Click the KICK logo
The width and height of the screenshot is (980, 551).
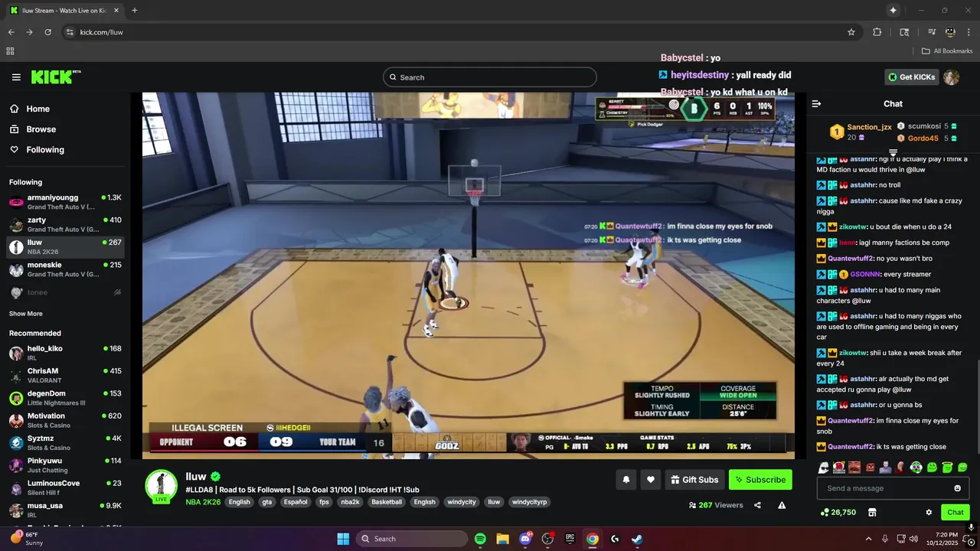pyautogui.click(x=55, y=77)
